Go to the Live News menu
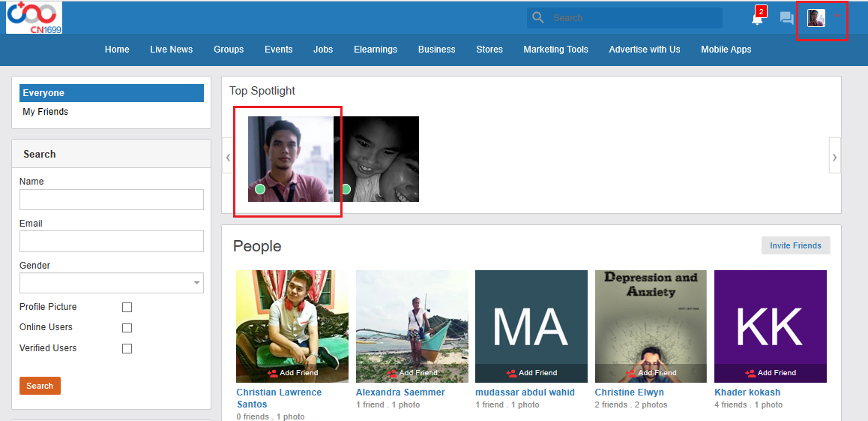The width and height of the screenshot is (868, 421). 171,50
